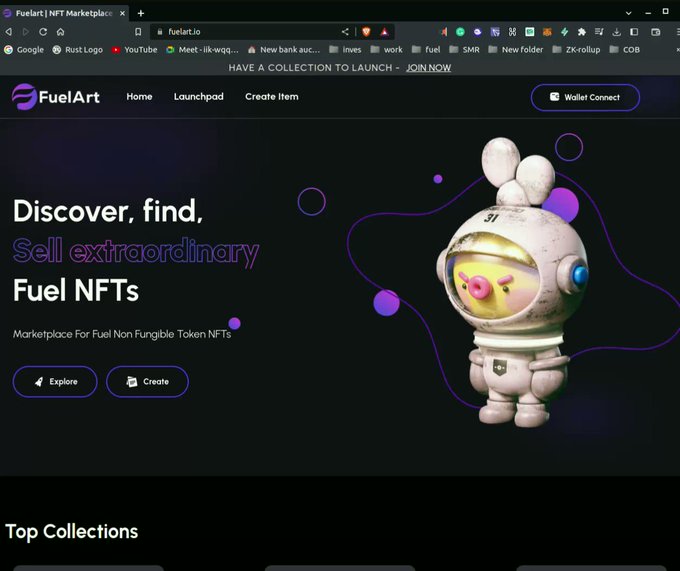Expand the tab search dropdown arrow
The width and height of the screenshot is (680, 571).
[628, 13]
